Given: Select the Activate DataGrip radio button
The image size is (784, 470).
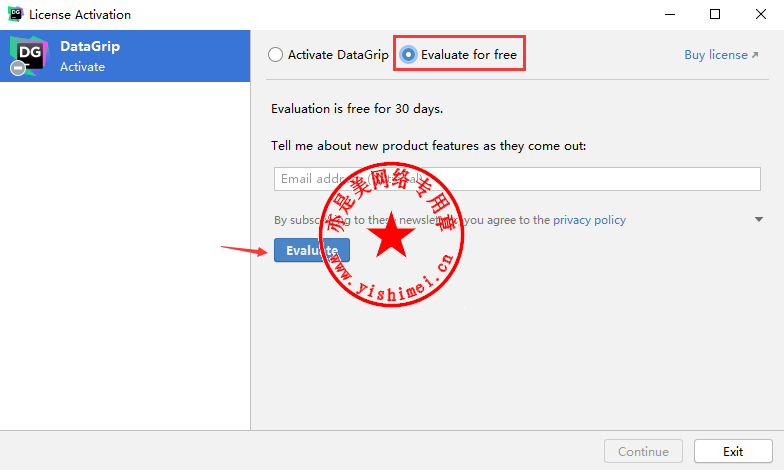Looking at the screenshot, I should (x=276, y=54).
